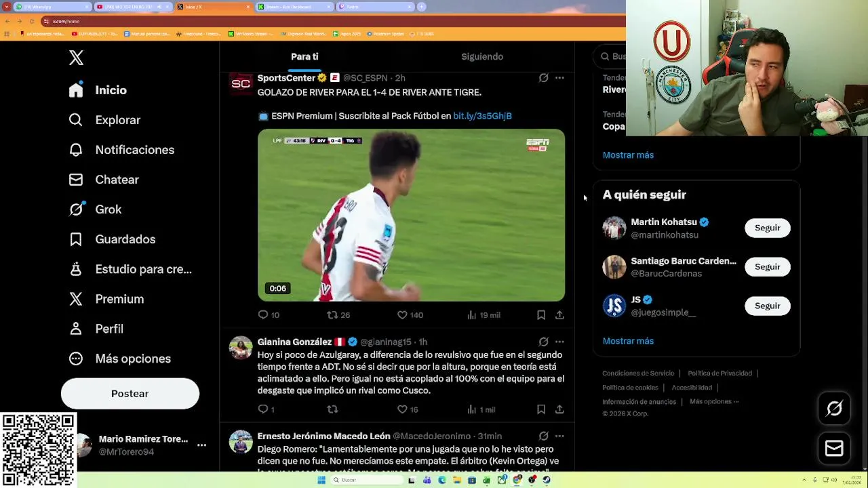Click Mostrar más under A quién seguir

point(628,341)
